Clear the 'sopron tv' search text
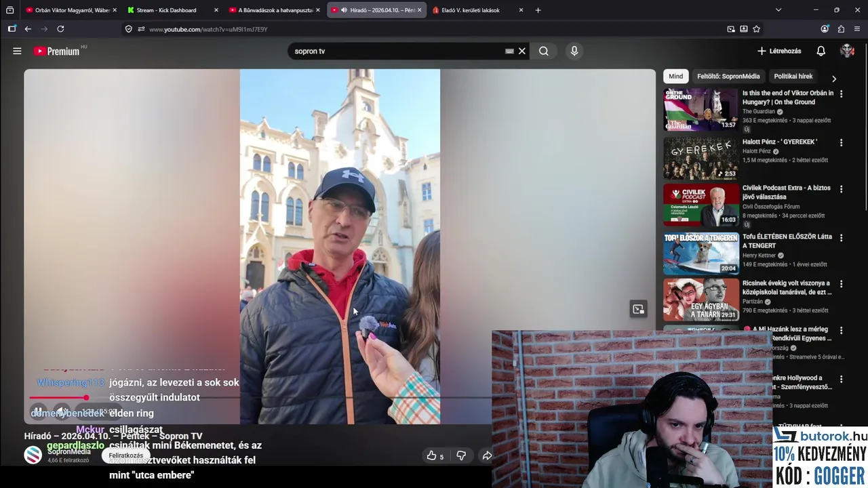868x488 pixels. click(522, 51)
